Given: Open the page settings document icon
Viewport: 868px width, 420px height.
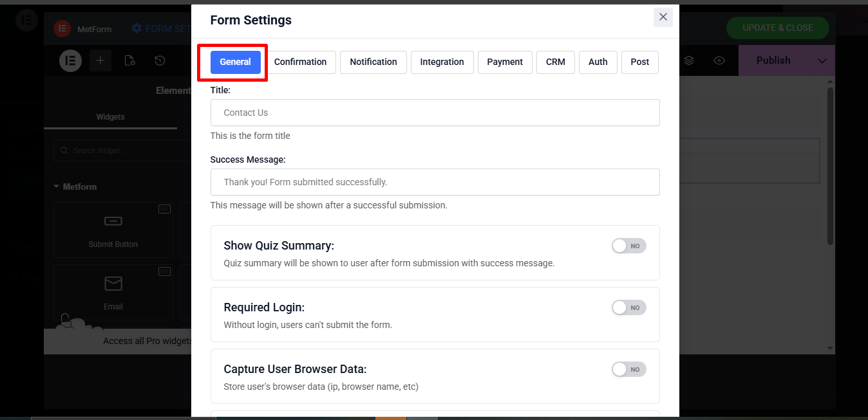Looking at the screenshot, I should (x=129, y=60).
